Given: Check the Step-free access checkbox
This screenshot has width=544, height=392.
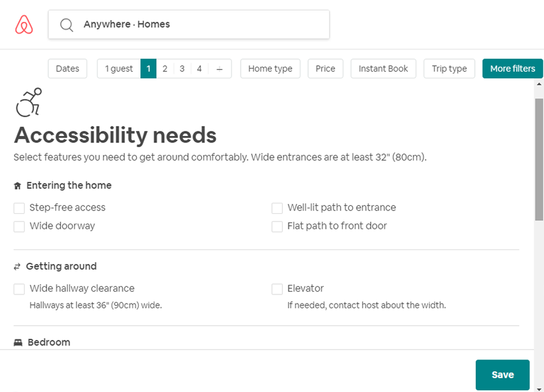Looking at the screenshot, I should pos(20,208).
